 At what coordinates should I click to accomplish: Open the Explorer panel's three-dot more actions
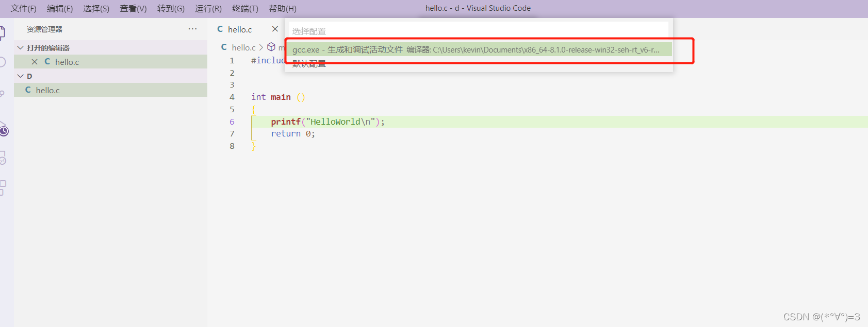pyautogui.click(x=192, y=29)
